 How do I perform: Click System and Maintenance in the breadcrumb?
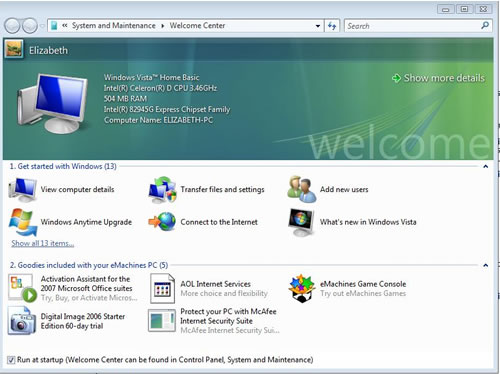click(114, 26)
